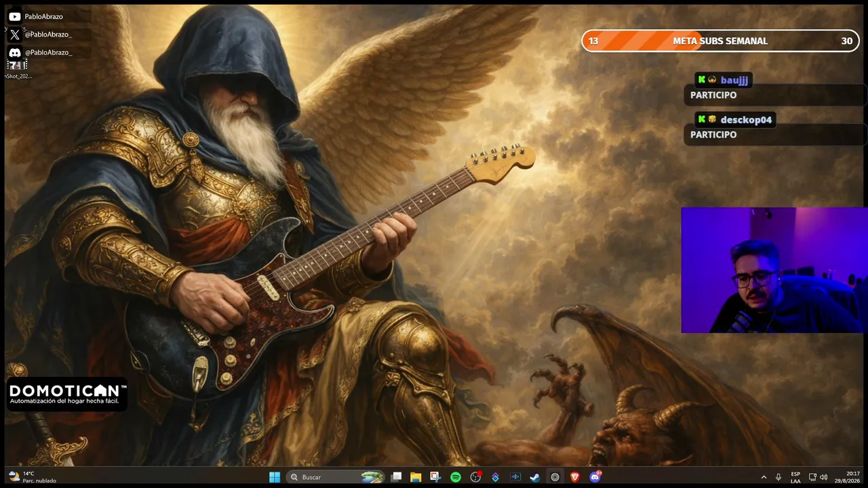Switch the ESP LAA keyboard language

tap(795, 477)
